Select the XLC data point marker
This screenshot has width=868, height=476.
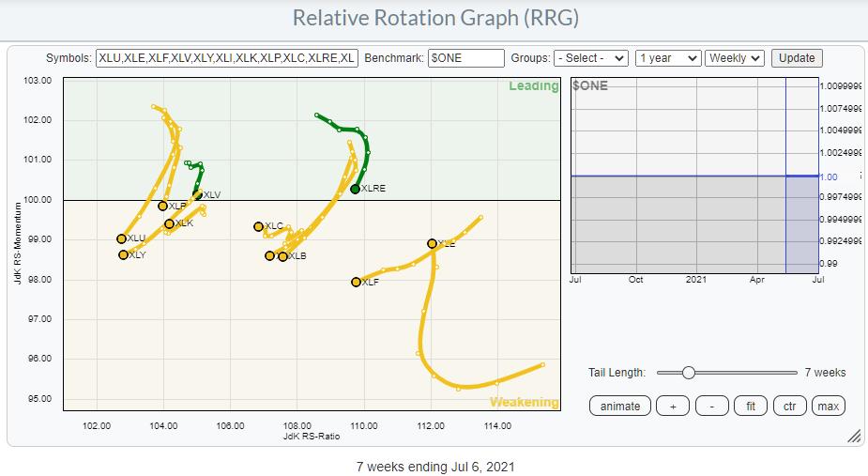pyautogui.click(x=259, y=226)
